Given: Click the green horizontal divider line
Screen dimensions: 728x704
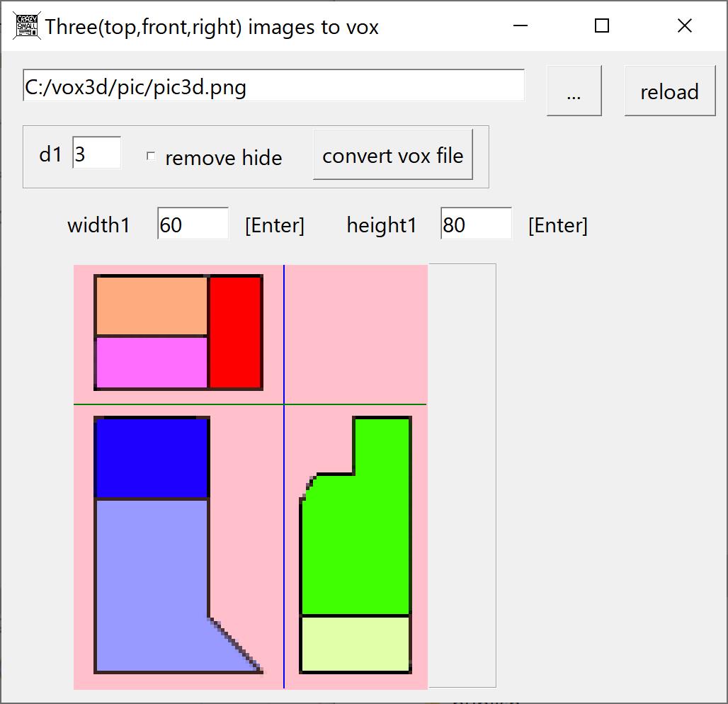Looking at the screenshot, I should pyautogui.click(x=177, y=404).
